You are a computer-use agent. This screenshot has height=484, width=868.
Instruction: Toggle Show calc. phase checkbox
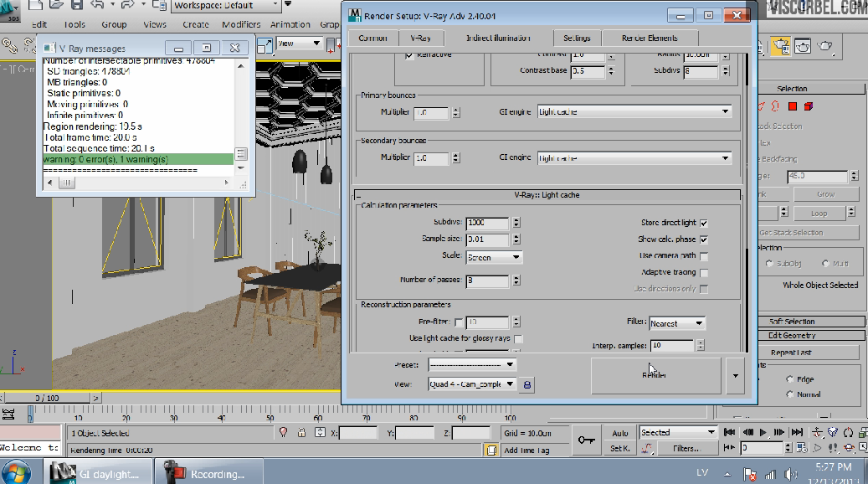(x=704, y=239)
